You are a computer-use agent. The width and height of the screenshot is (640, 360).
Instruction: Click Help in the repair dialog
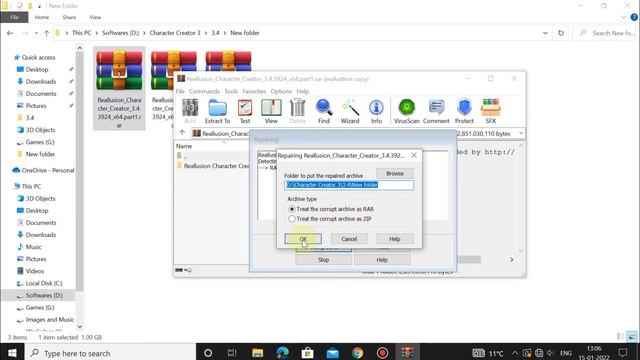pyautogui.click(x=394, y=239)
